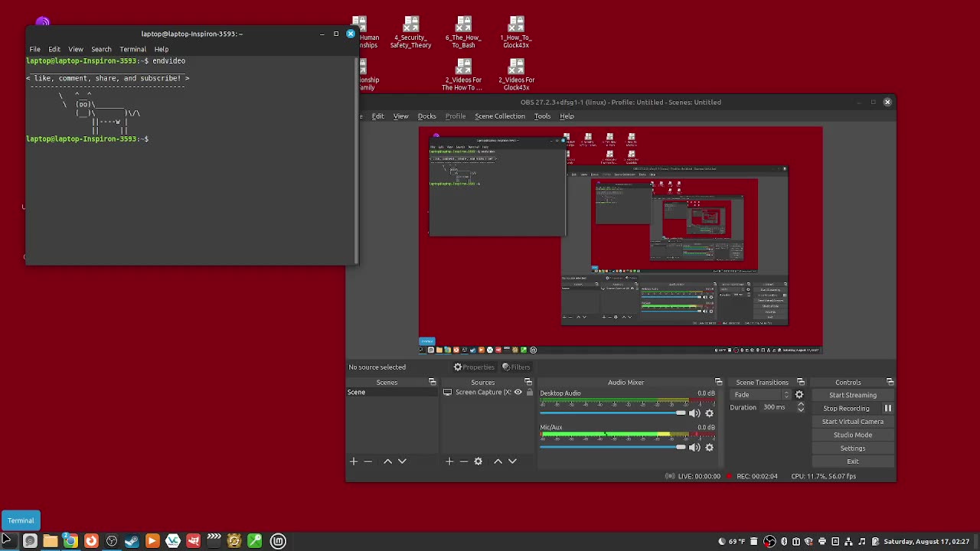
Task: Click Start Virtual Camera button
Action: point(852,422)
